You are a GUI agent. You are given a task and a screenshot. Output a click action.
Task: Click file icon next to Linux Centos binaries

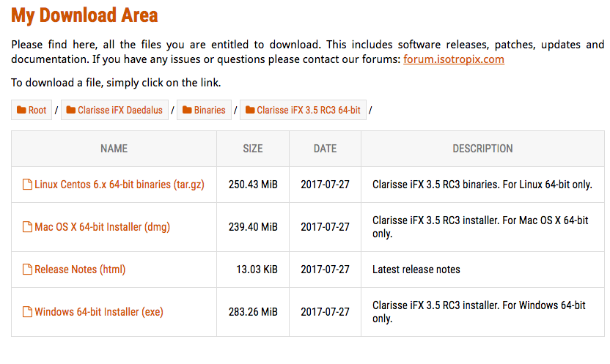pyautogui.click(x=27, y=184)
